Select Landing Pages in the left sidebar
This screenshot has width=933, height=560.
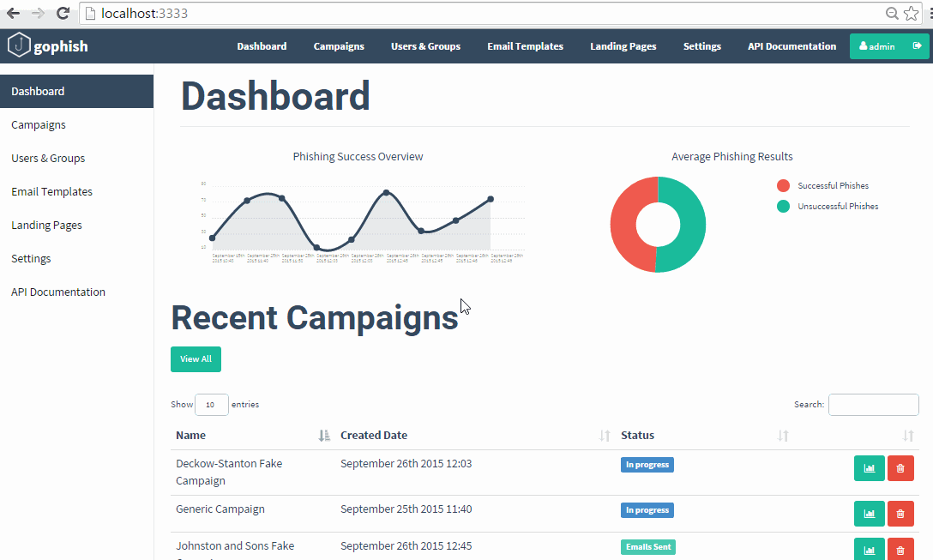(x=46, y=225)
